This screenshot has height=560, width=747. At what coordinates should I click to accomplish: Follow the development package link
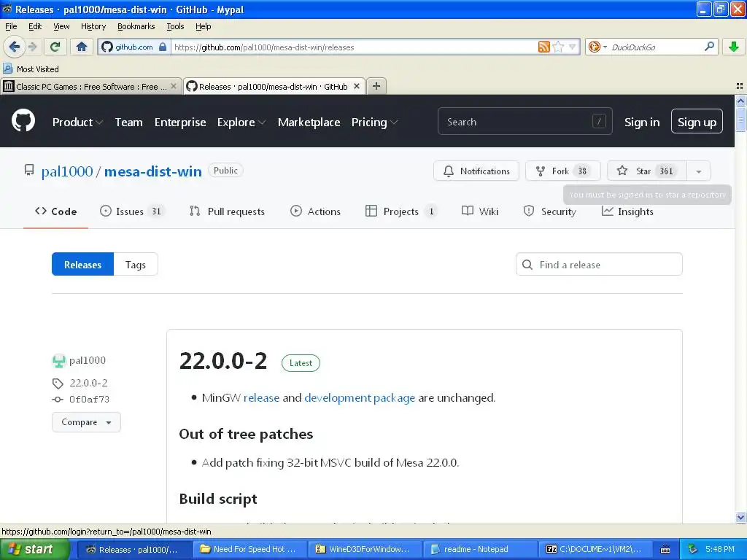tap(360, 397)
